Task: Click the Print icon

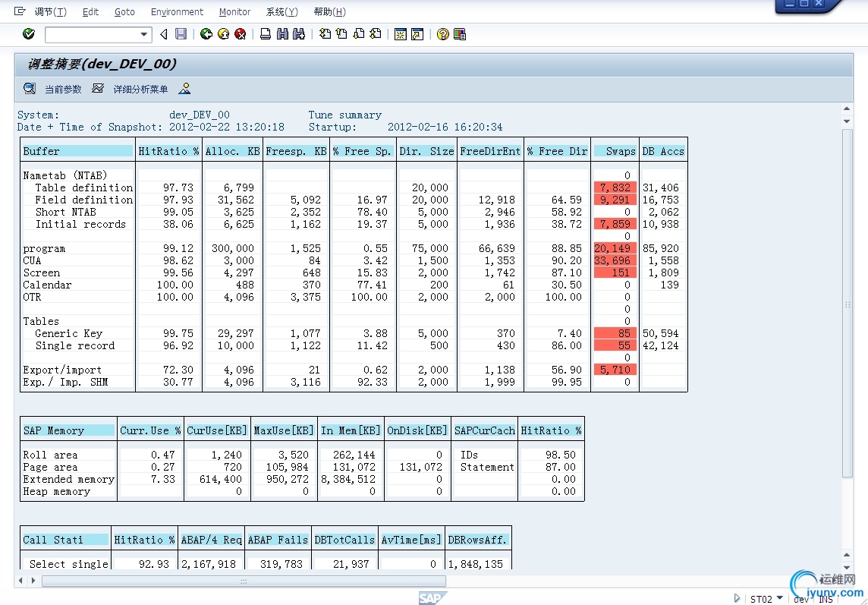Action: (266, 34)
